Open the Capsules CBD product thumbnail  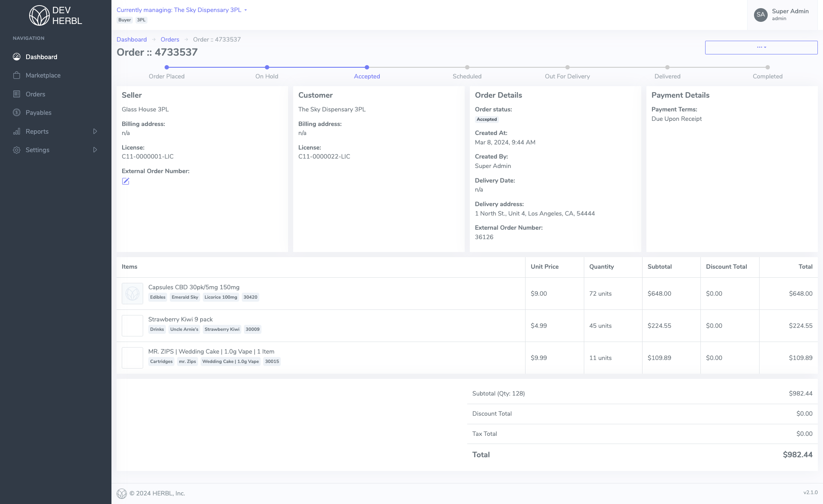tap(132, 294)
